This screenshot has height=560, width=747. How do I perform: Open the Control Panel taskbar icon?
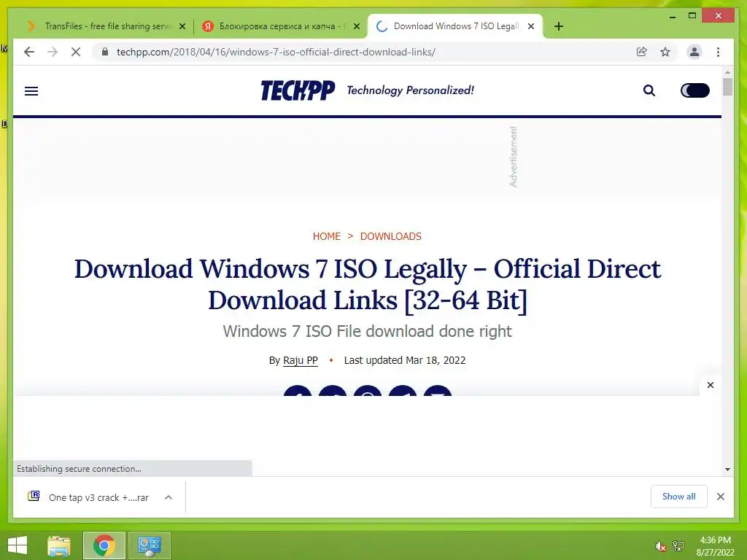point(149,545)
